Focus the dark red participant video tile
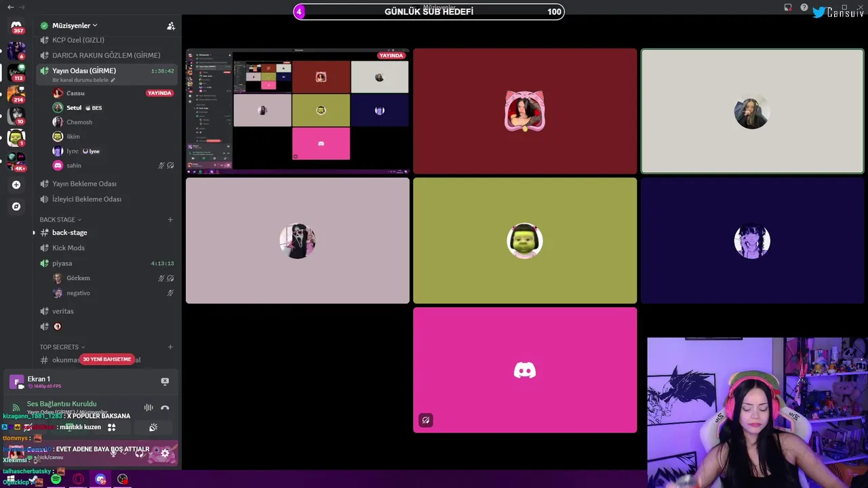The width and height of the screenshot is (868, 488). (525, 111)
